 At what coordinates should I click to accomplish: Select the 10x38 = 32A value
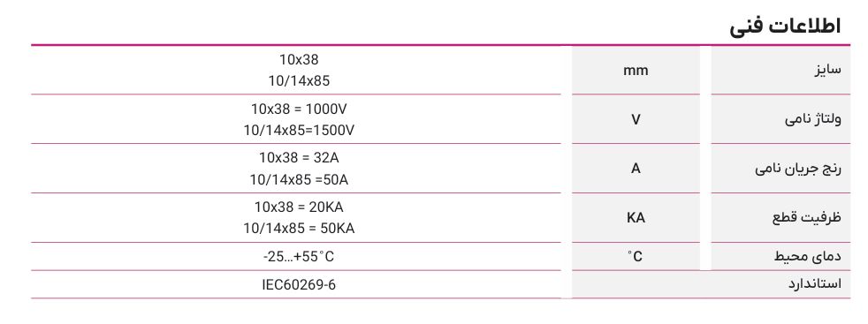click(299, 158)
